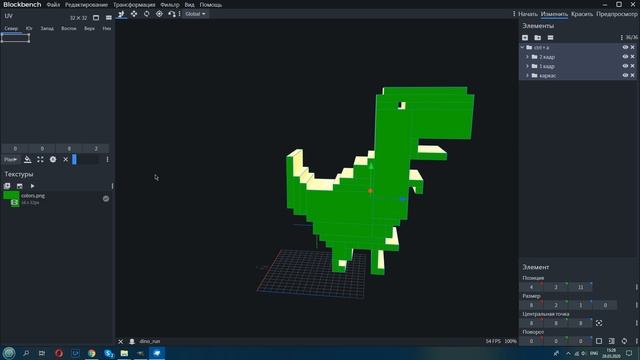Click UV maximize window icon
The height and width of the screenshot is (360, 640).
point(96,18)
